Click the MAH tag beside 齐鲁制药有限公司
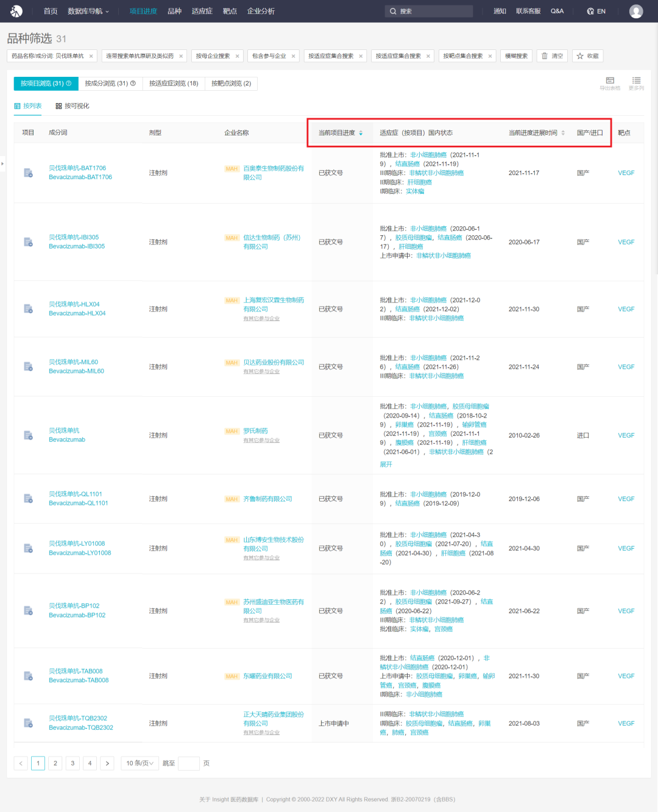Image resolution: width=658 pixels, height=812 pixels. [x=232, y=499]
